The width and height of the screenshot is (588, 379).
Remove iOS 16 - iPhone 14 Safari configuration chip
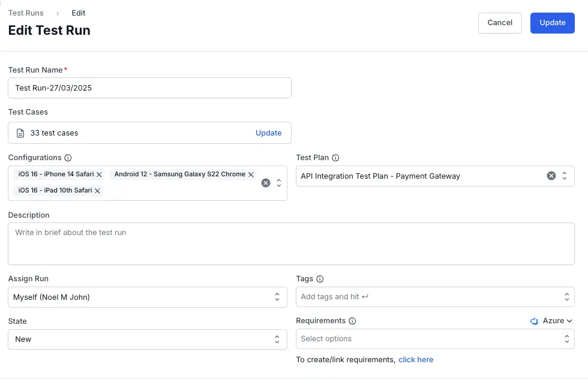100,175
